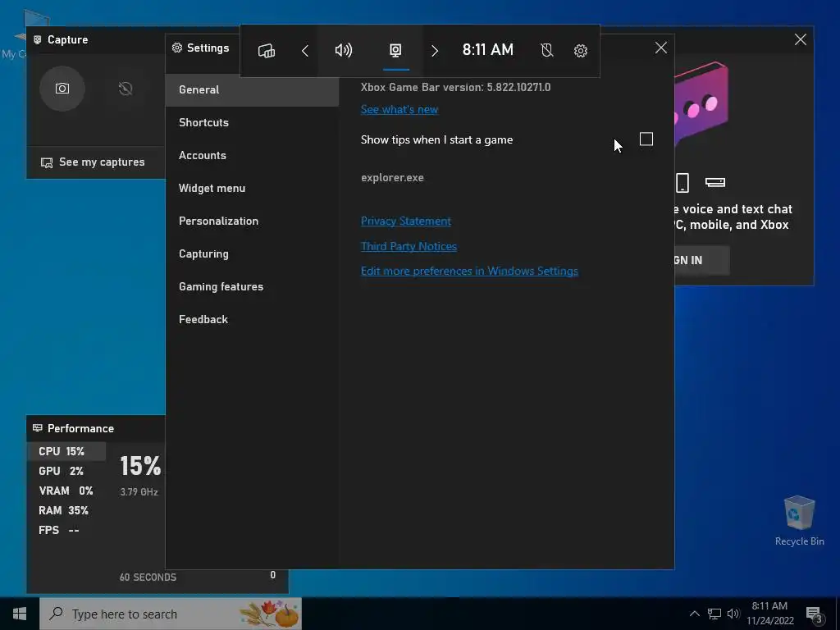840x630 pixels.
Task: Click the console icon in Xbox Social
Action: coord(715,183)
